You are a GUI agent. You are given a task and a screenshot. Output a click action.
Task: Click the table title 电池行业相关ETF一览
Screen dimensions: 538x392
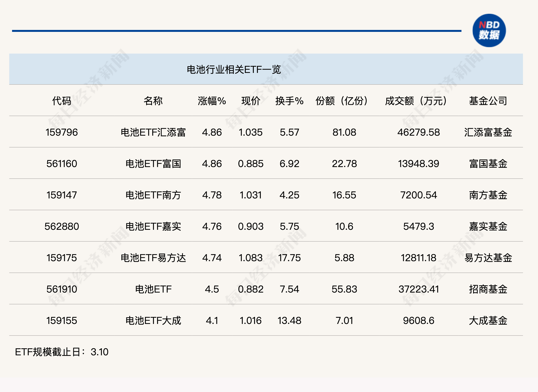tap(234, 70)
